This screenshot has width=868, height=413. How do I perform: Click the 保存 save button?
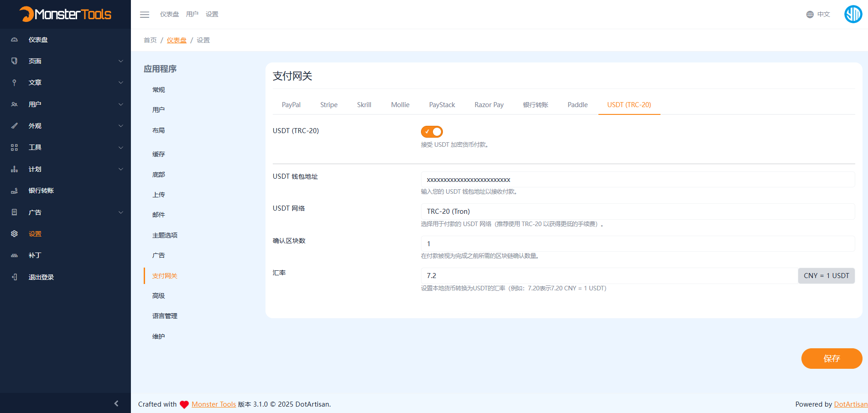(831, 359)
